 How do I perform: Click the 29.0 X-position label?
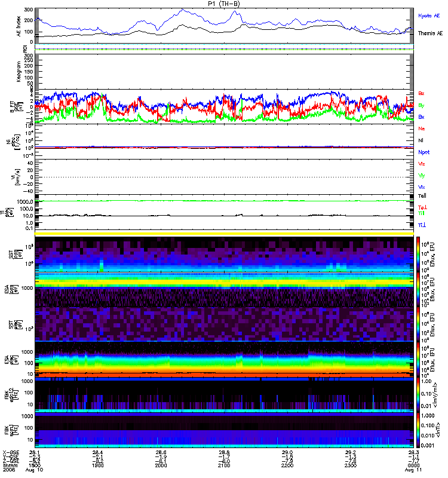point(287,452)
